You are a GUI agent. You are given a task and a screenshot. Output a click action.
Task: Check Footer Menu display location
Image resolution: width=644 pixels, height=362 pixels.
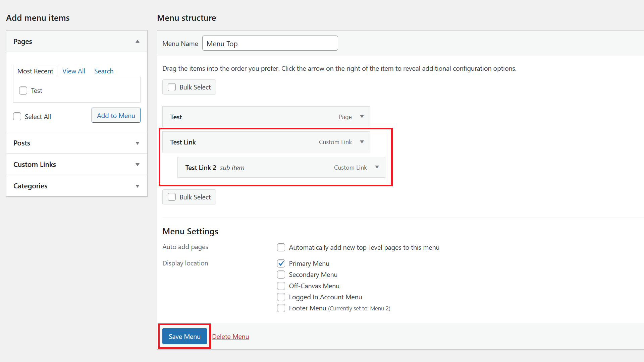click(281, 308)
